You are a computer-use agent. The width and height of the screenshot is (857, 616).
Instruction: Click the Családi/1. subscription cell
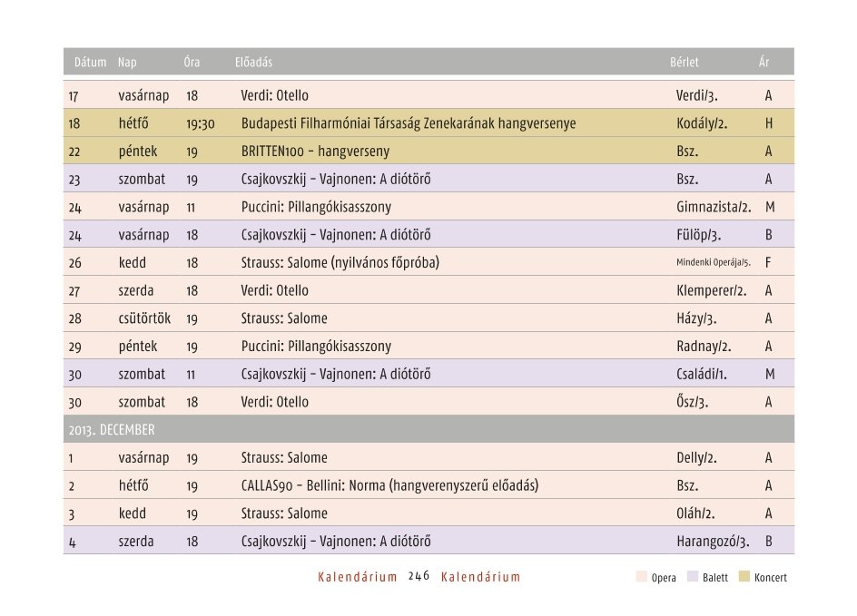pos(702,374)
